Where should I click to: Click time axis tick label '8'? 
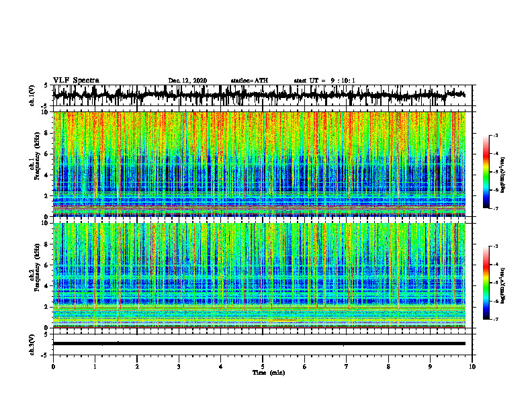click(388, 367)
